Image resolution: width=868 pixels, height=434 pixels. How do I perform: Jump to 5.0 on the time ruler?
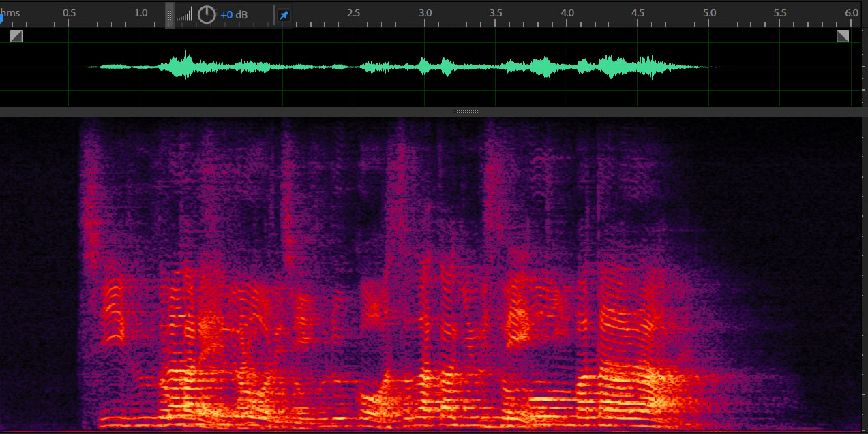pyautogui.click(x=709, y=14)
